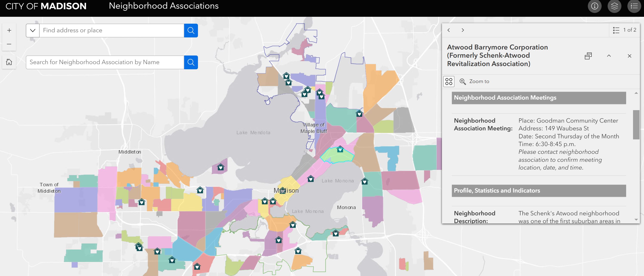Open the feature list showing 1 of 2
This screenshot has height=276, width=644.
[624, 30]
